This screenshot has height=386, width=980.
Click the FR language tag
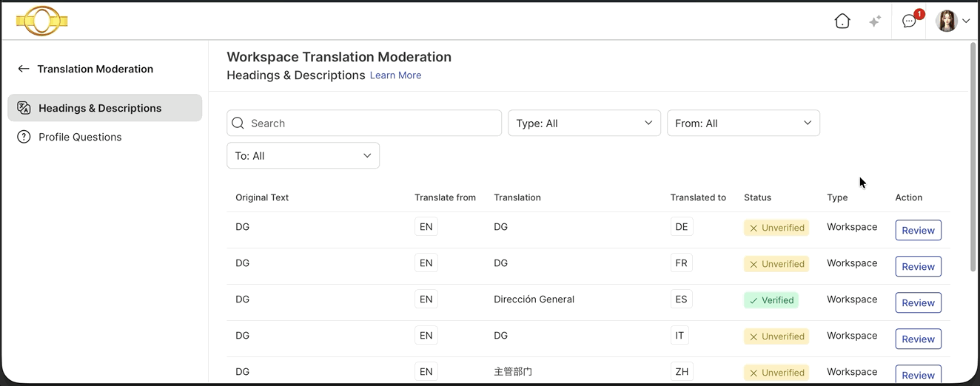[x=681, y=263]
